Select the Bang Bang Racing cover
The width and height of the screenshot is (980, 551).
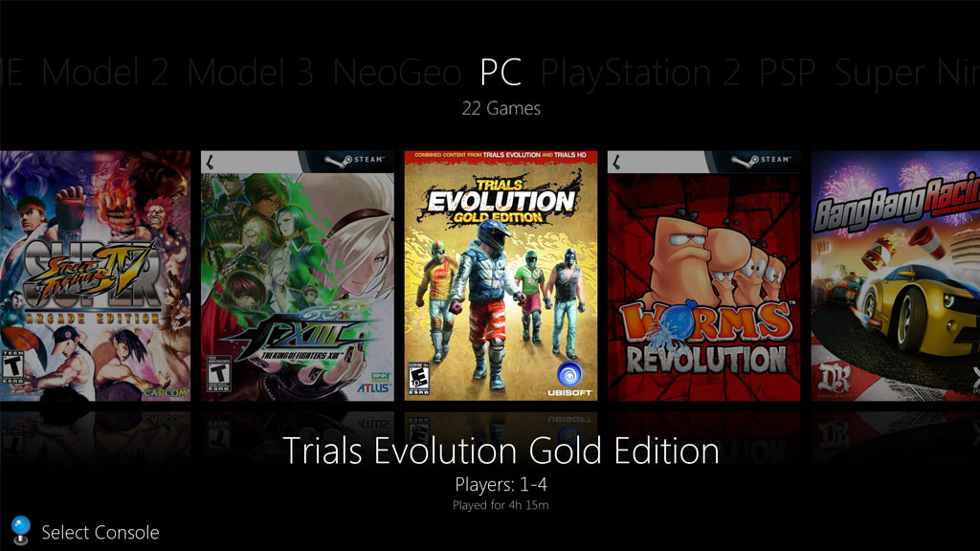coord(895,275)
